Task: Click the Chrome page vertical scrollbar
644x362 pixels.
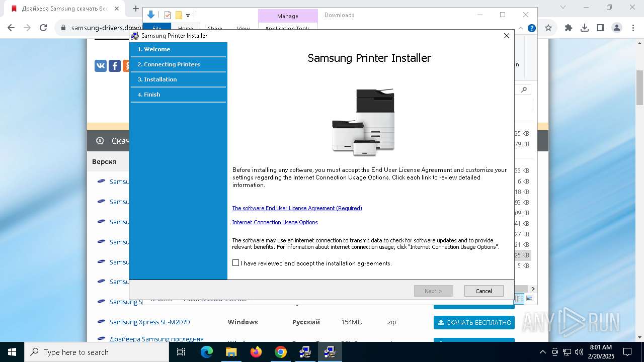Action: click(x=639, y=88)
